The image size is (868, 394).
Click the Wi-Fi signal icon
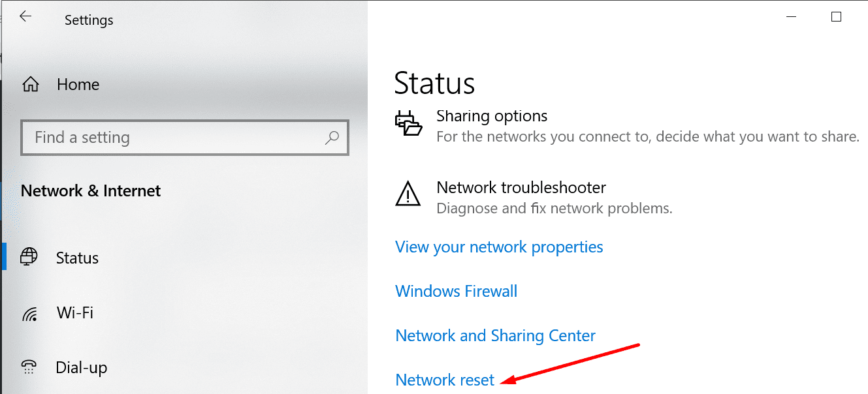pos(29,312)
